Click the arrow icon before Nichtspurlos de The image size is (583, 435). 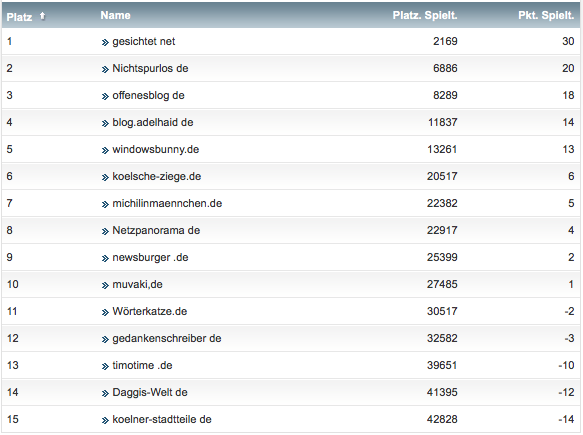tap(105, 70)
